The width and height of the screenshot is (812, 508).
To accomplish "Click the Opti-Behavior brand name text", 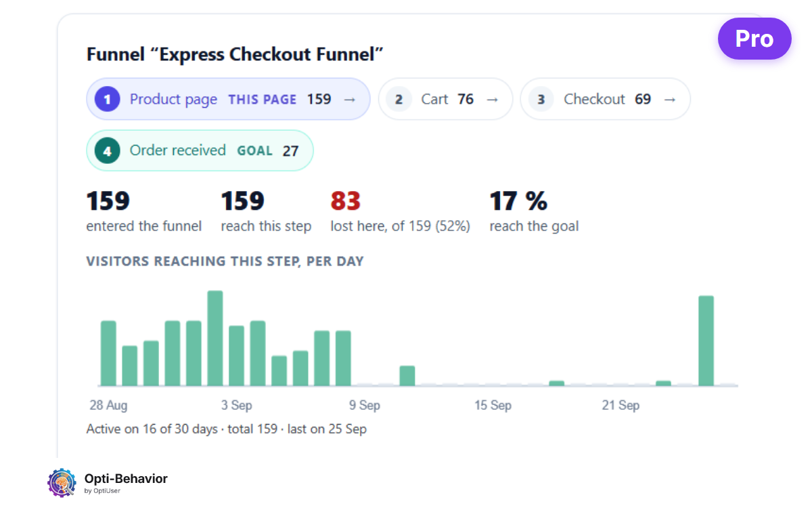I will 126,479.
